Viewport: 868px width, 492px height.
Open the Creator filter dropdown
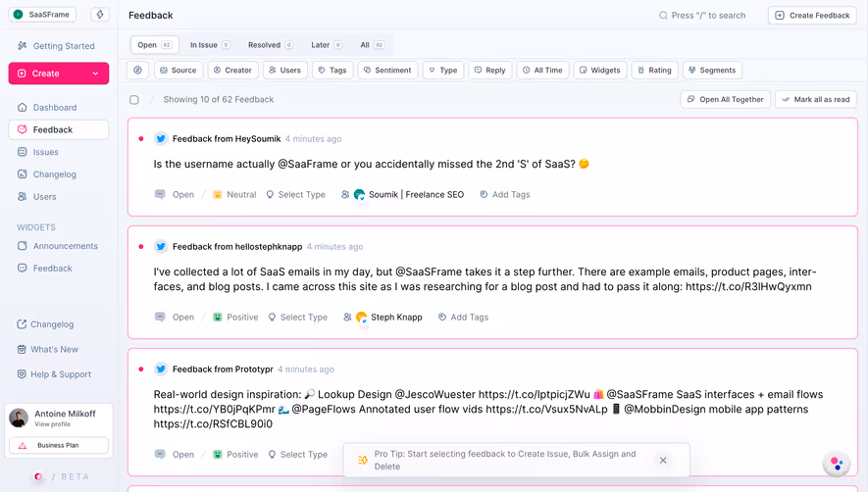232,71
